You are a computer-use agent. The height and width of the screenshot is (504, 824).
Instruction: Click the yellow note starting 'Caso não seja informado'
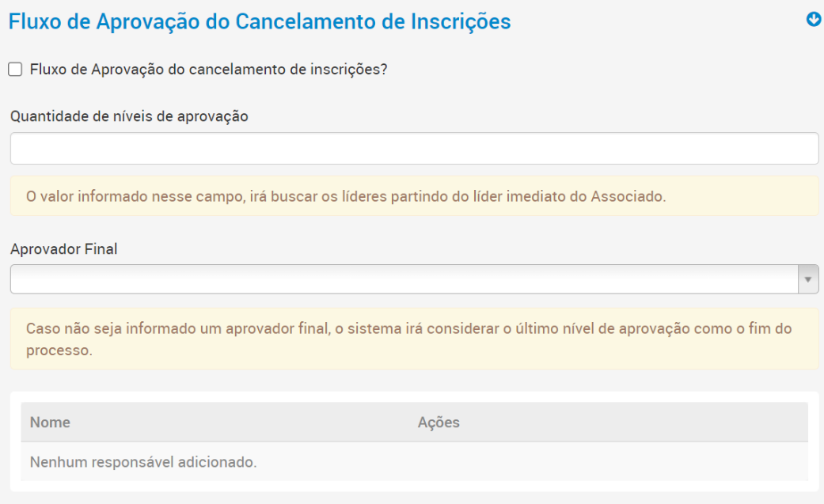[x=414, y=339]
